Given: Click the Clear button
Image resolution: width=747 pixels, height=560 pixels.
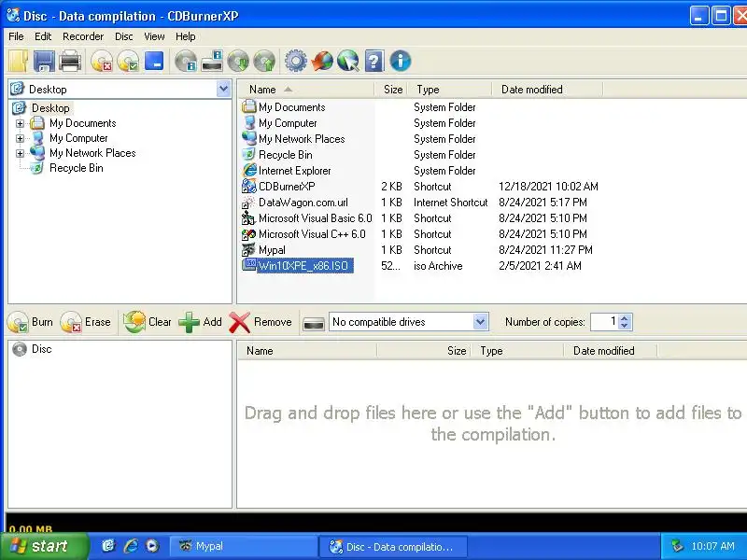Looking at the screenshot, I should 148,322.
